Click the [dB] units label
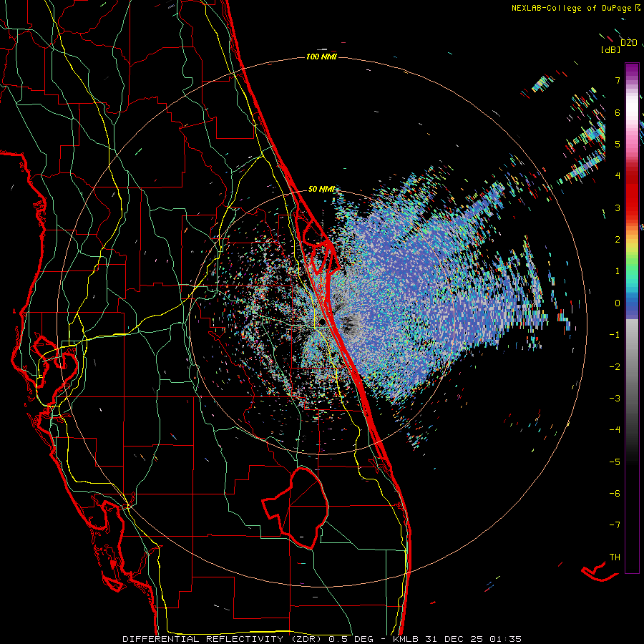This screenshot has width=644, height=644. [x=610, y=50]
